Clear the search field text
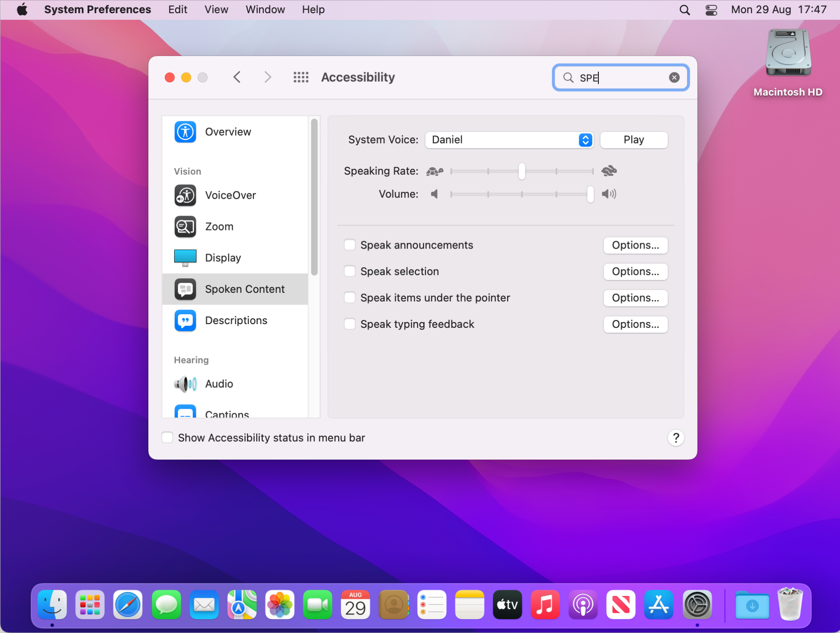The image size is (840, 633). click(x=674, y=78)
